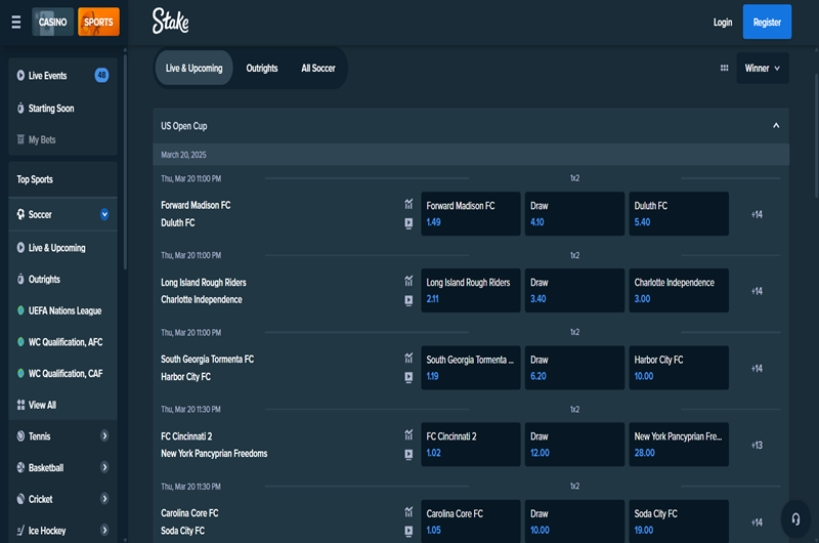Open live stream icon for Long Island Rough Riders match

[408, 300]
